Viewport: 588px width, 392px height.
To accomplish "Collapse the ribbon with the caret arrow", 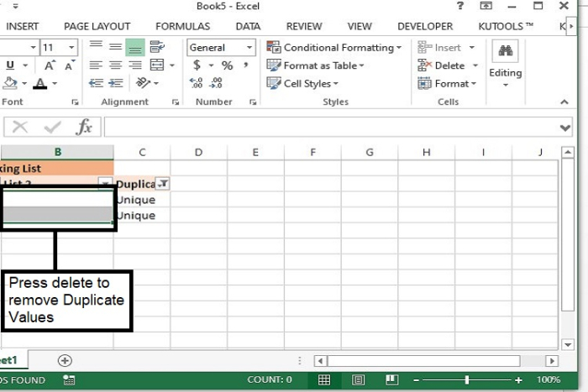I will 564,102.
